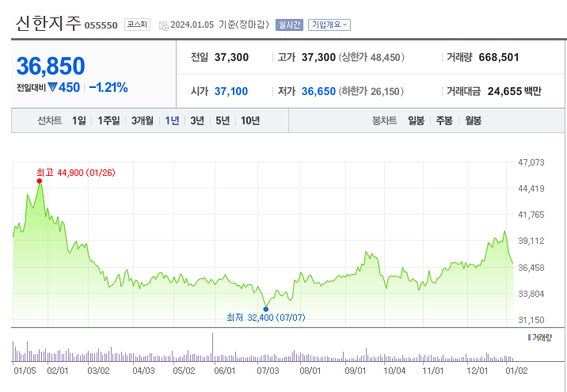Click the 전일 37,300 value
The image size is (567, 392).
tap(231, 57)
